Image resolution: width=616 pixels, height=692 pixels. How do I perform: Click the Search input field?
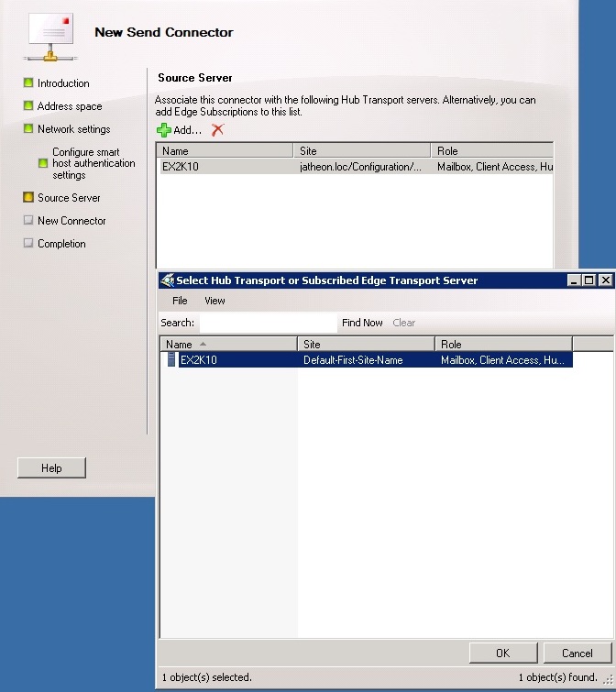coord(269,323)
